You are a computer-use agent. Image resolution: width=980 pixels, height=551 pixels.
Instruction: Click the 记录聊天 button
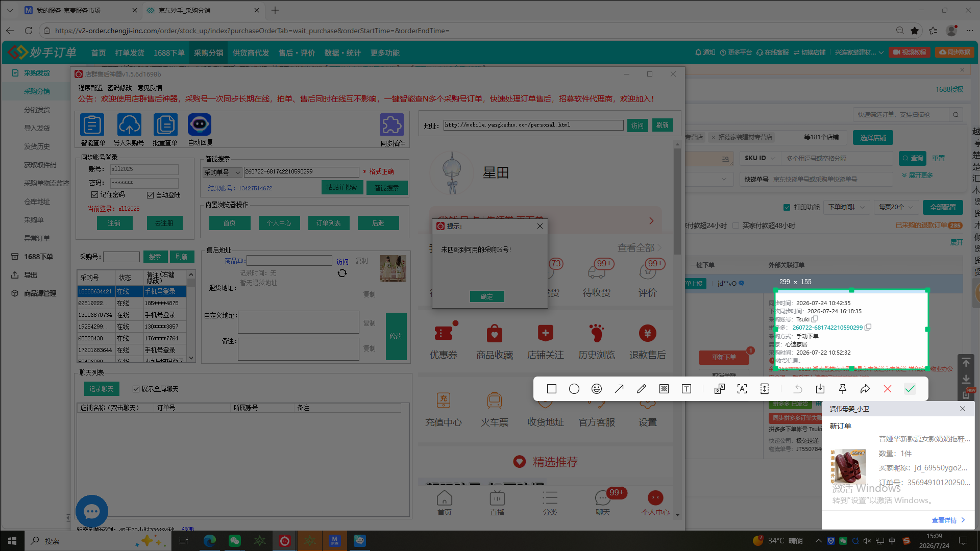coord(102,389)
